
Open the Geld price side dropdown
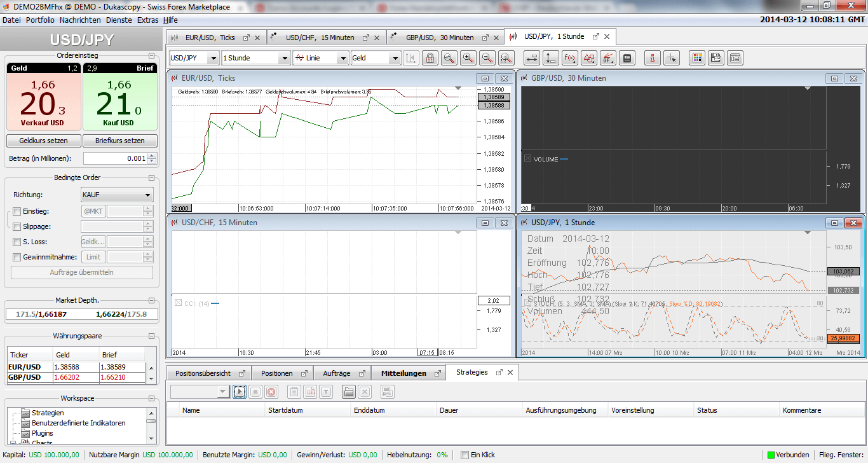[x=395, y=58]
